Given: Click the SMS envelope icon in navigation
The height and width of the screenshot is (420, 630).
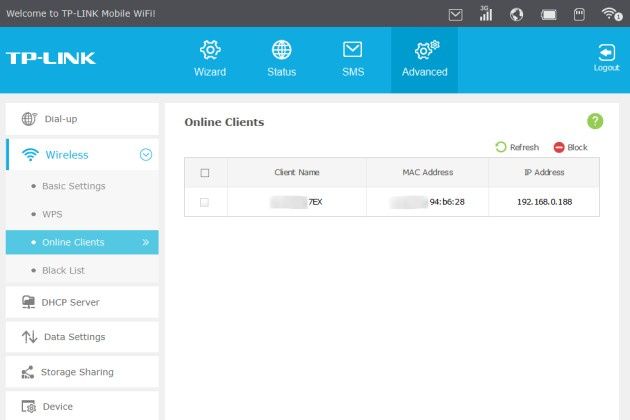Looking at the screenshot, I should pyautogui.click(x=352, y=49).
